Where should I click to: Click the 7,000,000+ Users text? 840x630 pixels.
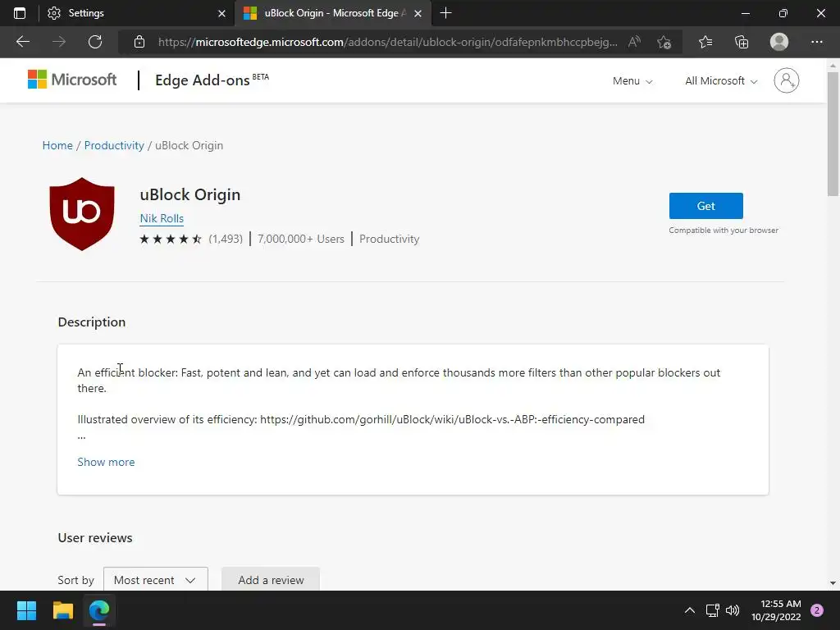point(300,239)
